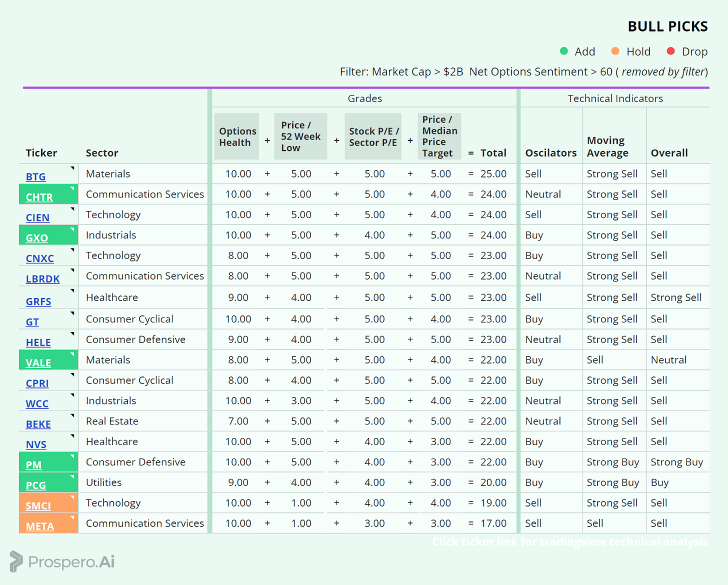728x585 pixels.
Task: Click BEKE's 7.00 Options Health value
Action: 238,421
